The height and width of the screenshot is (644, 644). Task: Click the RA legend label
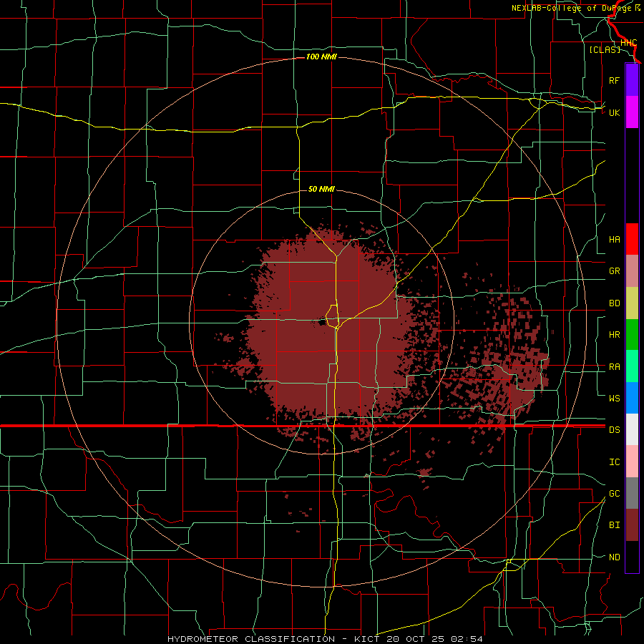tap(614, 367)
